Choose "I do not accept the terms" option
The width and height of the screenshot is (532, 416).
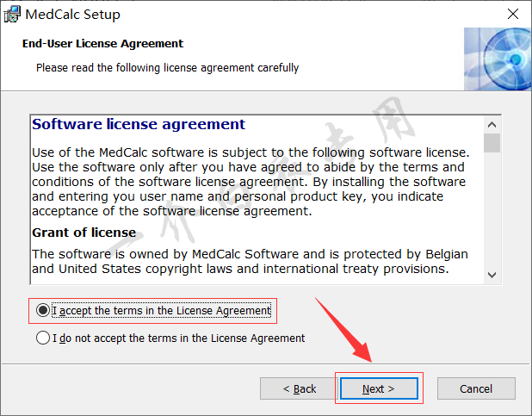pyautogui.click(x=43, y=338)
